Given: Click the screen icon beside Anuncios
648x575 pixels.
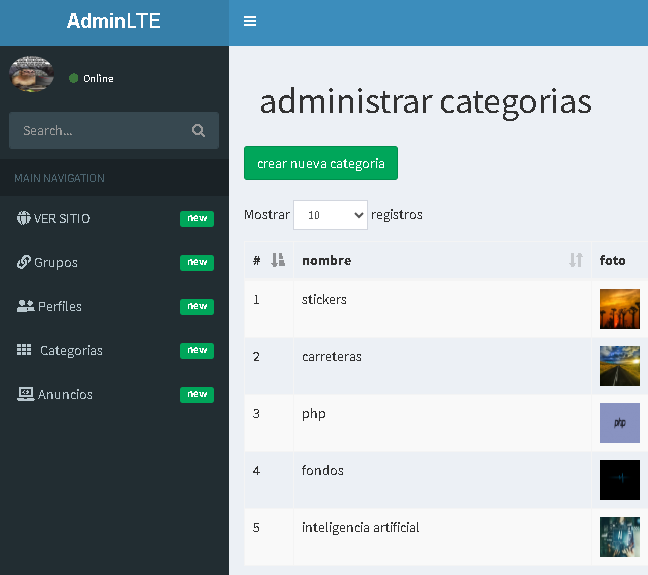Looking at the screenshot, I should pos(25,394).
